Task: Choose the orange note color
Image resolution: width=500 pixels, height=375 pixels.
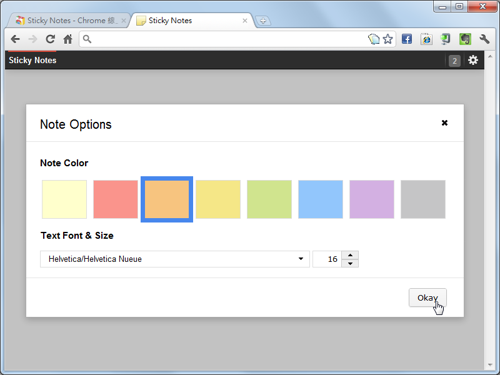Action: click(167, 199)
